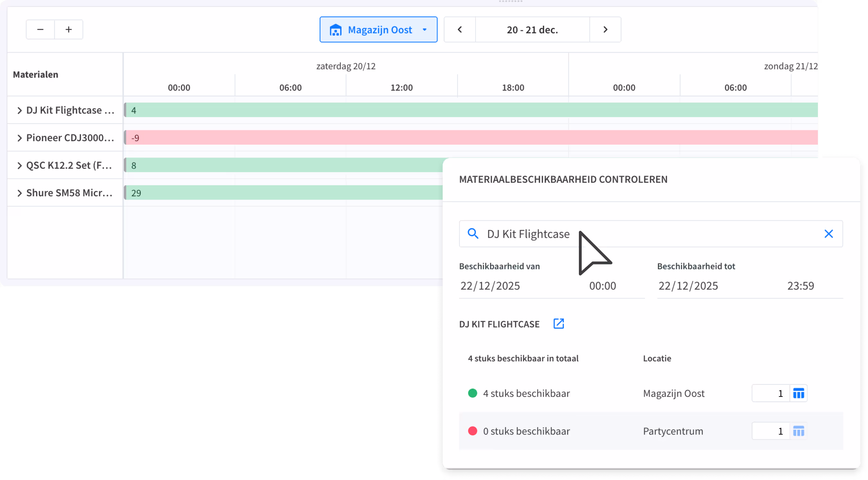This screenshot has width=868, height=480.
Task: Click the Beschikbaarheid van date field
Action: 490,286
